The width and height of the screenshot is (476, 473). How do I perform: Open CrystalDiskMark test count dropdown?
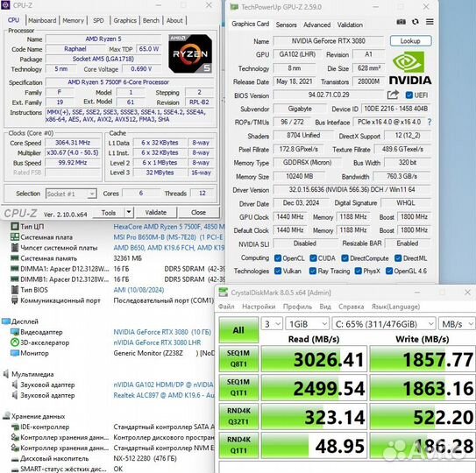(x=272, y=324)
